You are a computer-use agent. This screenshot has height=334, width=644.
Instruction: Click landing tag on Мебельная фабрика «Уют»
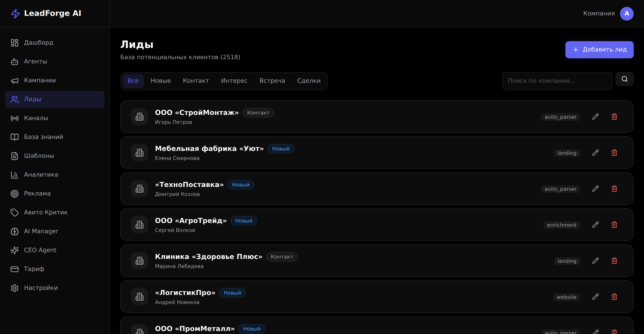(x=567, y=153)
